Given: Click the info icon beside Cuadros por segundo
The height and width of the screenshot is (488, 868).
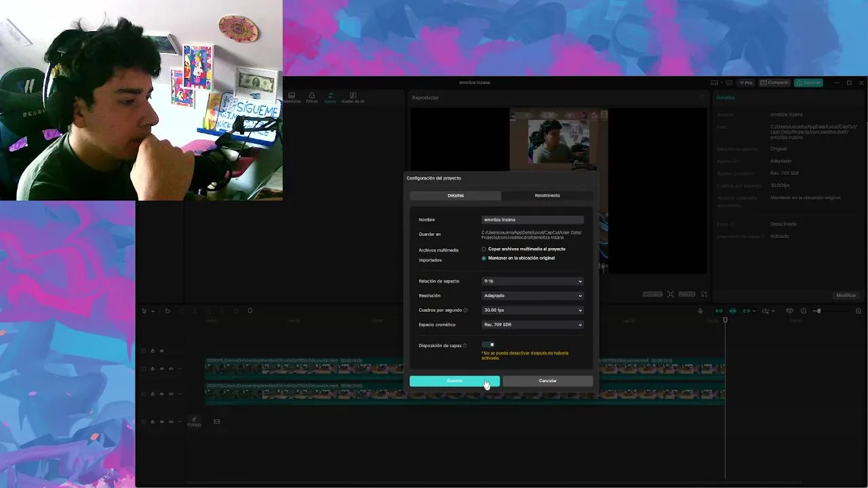Looking at the screenshot, I should [x=465, y=310].
